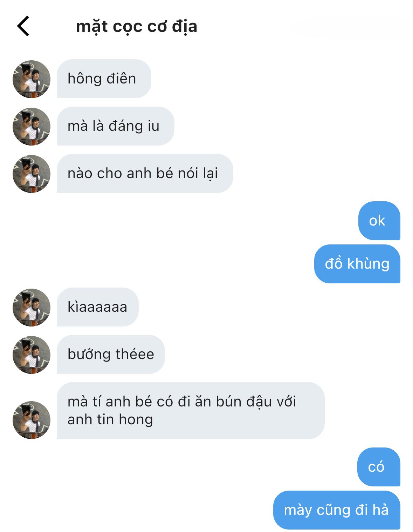Viewport: 413px width, 532px height.
Task: Select the sent "ok" bubble
Action: click(x=379, y=221)
